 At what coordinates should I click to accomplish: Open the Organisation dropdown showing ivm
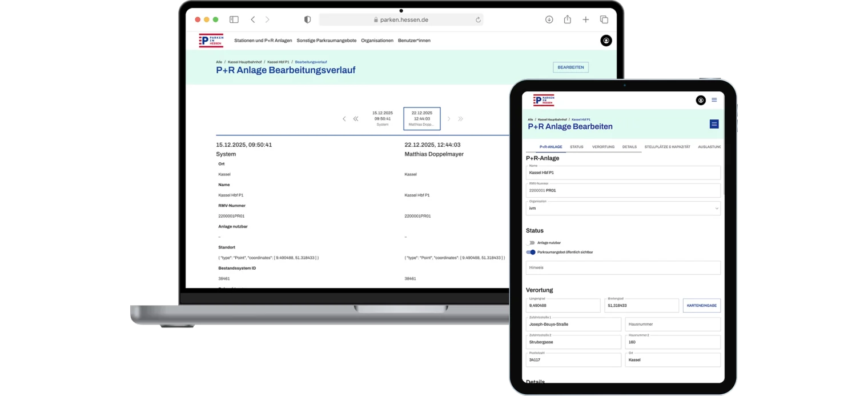[x=623, y=208]
